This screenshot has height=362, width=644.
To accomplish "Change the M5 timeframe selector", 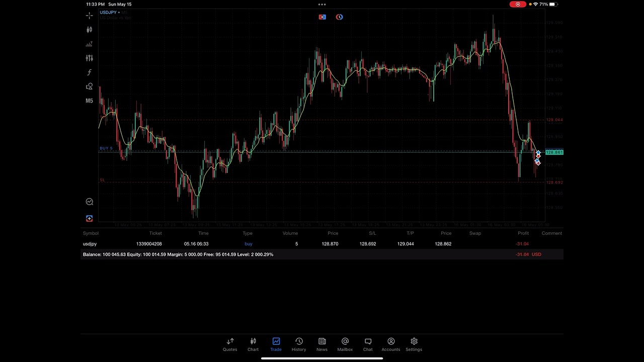I will [x=89, y=101].
